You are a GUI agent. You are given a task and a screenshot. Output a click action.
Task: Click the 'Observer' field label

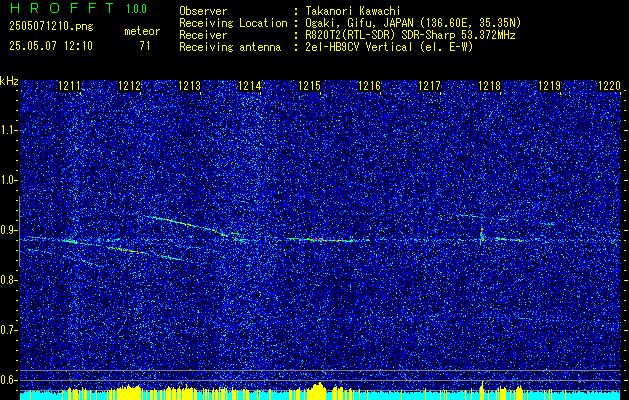coord(203,11)
